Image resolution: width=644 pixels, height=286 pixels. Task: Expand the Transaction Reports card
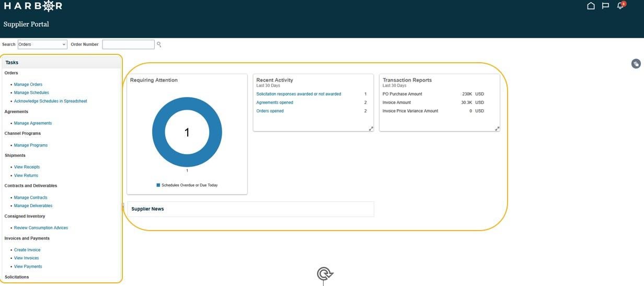pos(497,129)
